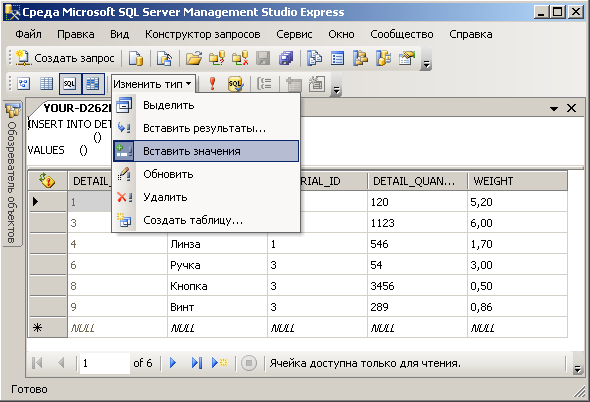Click the key icon grid corner cell
The height and width of the screenshot is (402, 590).
pyautogui.click(x=48, y=181)
